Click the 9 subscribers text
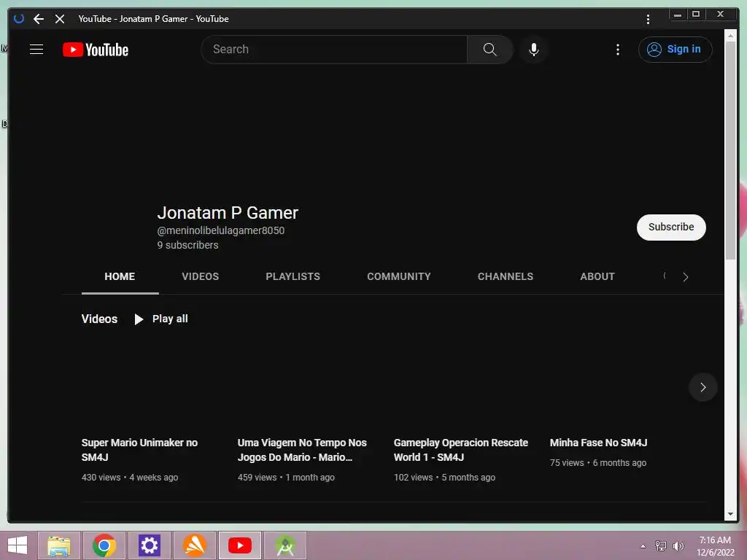This screenshot has height=560, width=747. point(187,245)
